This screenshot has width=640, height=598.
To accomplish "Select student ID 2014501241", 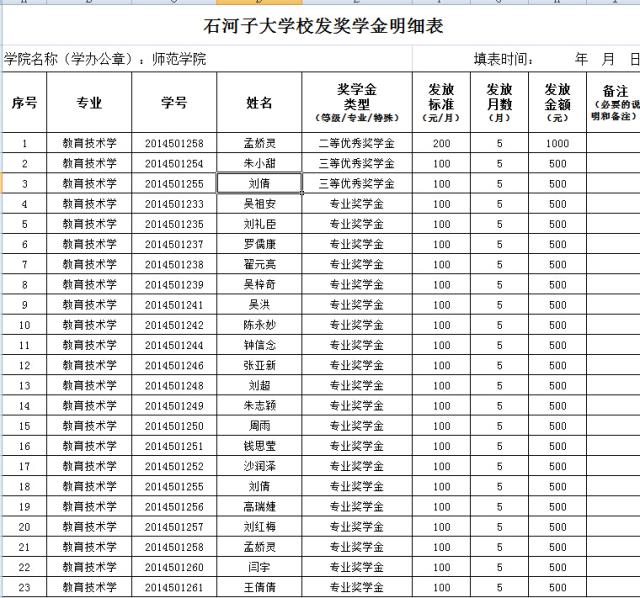I will tap(174, 305).
